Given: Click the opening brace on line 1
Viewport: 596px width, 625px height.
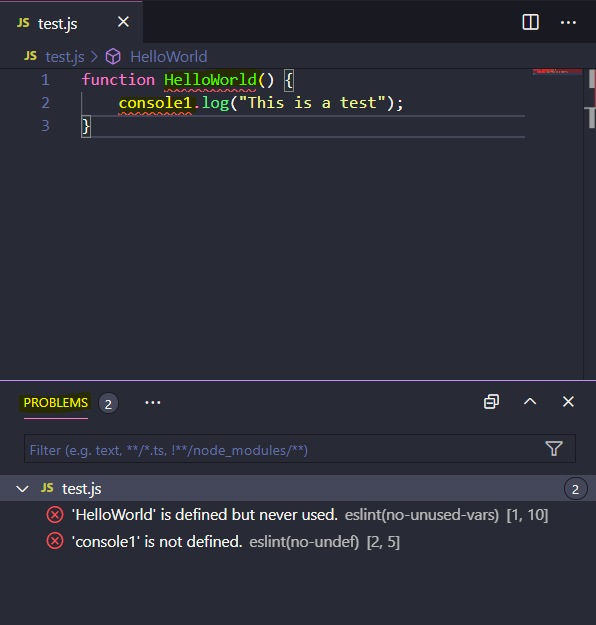Looking at the screenshot, I should click(x=289, y=80).
